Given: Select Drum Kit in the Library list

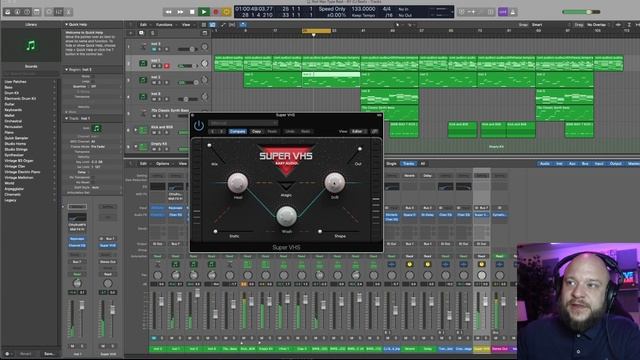Looking at the screenshot, I should (11, 93).
